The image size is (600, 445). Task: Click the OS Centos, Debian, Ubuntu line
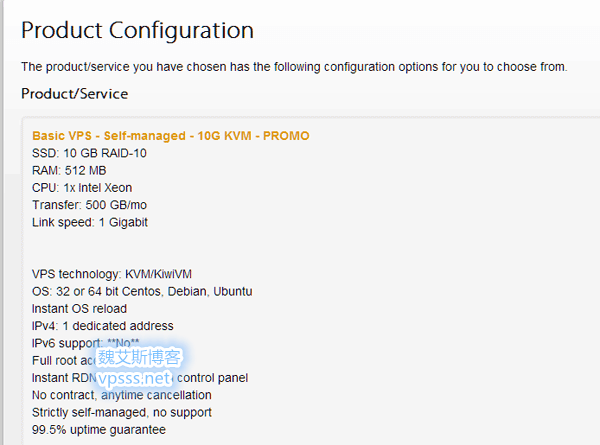coord(142,291)
